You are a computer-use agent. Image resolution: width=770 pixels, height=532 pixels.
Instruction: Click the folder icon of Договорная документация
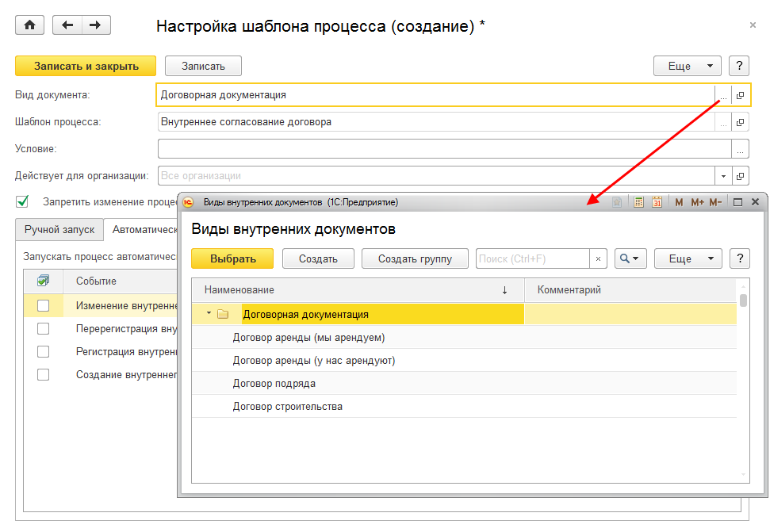(x=223, y=314)
